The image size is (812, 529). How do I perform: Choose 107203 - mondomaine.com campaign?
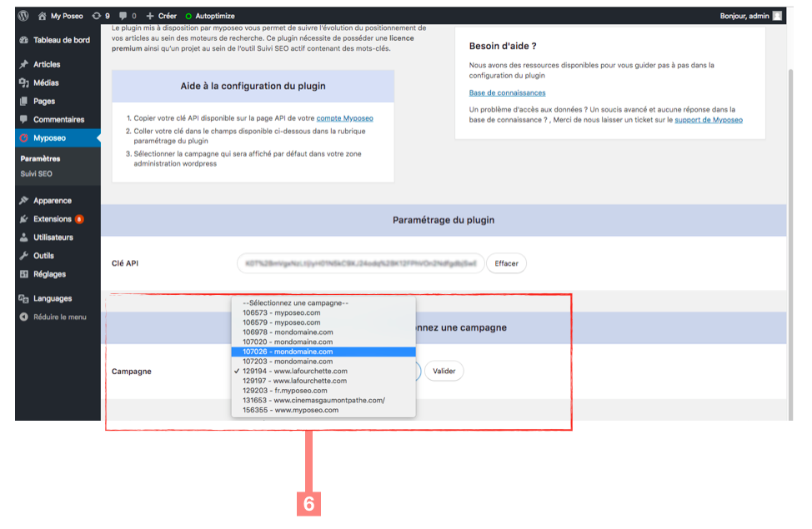(x=323, y=362)
